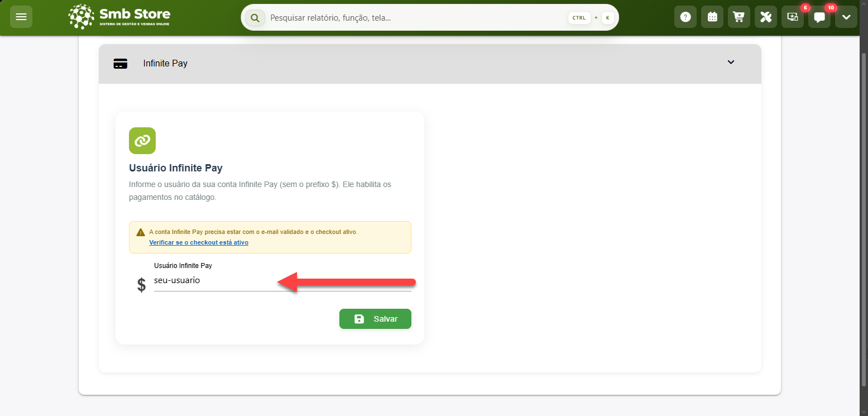Click the 'Usuário Infinite Pay' card heading
Screen dimensions: 868x416
pos(176,168)
